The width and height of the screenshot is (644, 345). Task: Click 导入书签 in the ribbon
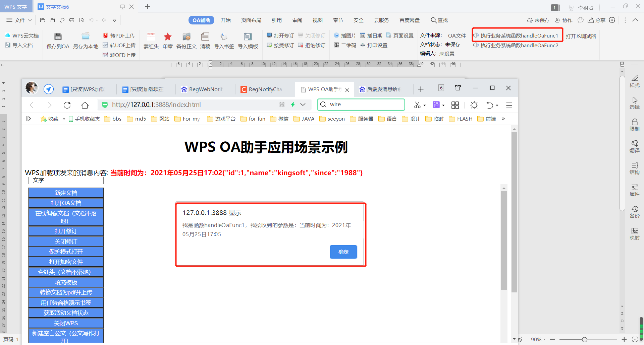(x=224, y=40)
